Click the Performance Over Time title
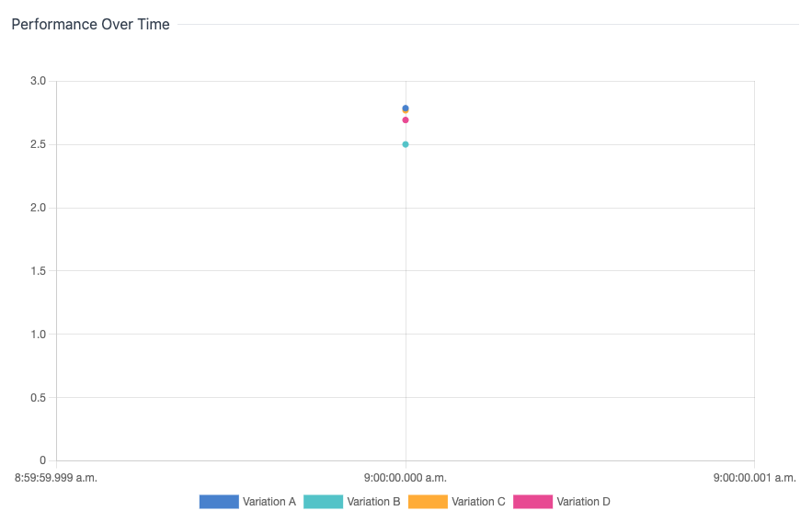Screen dimensions: 812x522 tap(90, 25)
